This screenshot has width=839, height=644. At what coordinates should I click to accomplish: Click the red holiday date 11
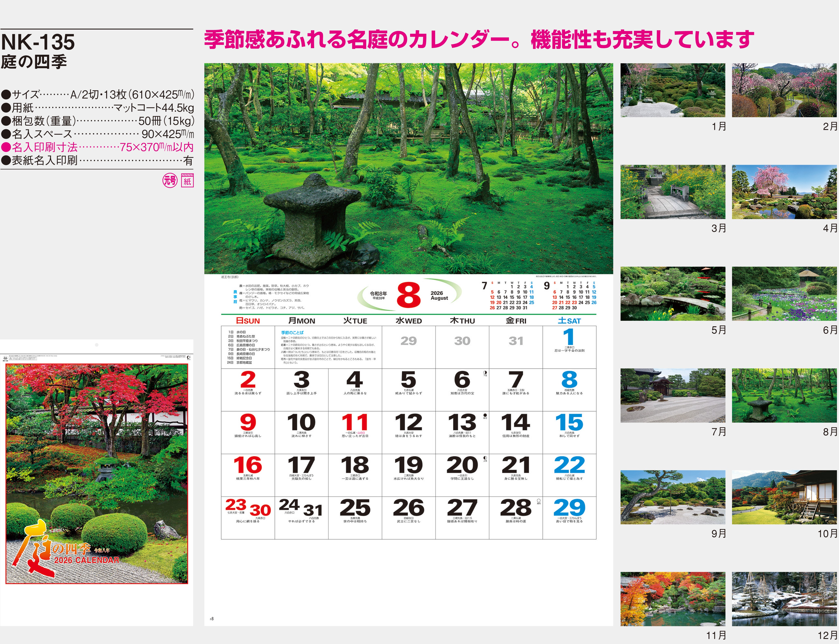click(355, 422)
